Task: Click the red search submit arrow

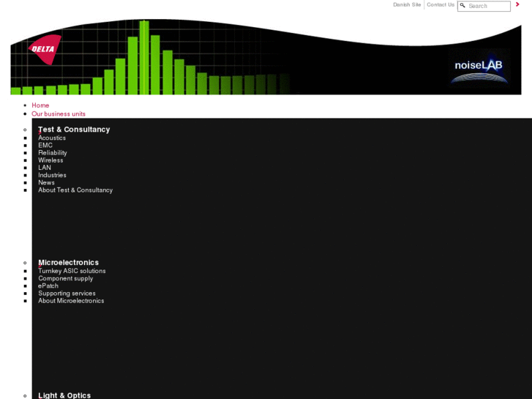Action: pyautogui.click(x=517, y=4)
